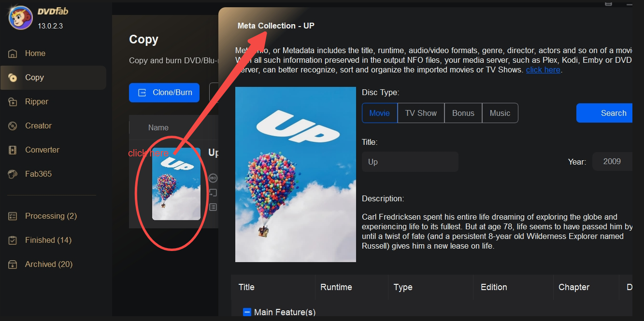Screen dimensions: 644x321
Task: Select the TV Show disc type
Action: (421, 113)
